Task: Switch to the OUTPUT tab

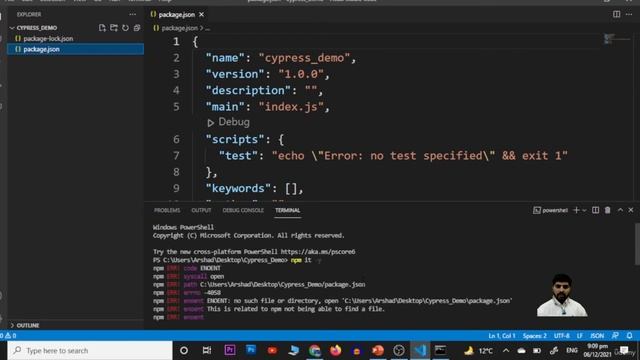Action: [x=201, y=210]
